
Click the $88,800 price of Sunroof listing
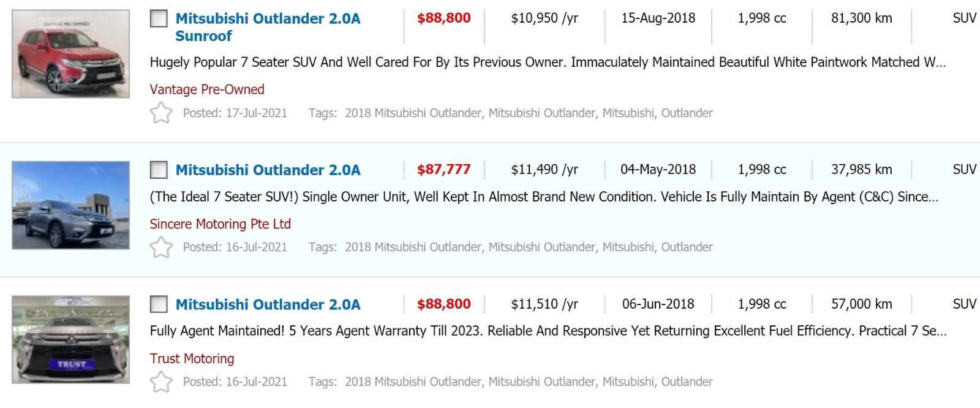[443, 18]
